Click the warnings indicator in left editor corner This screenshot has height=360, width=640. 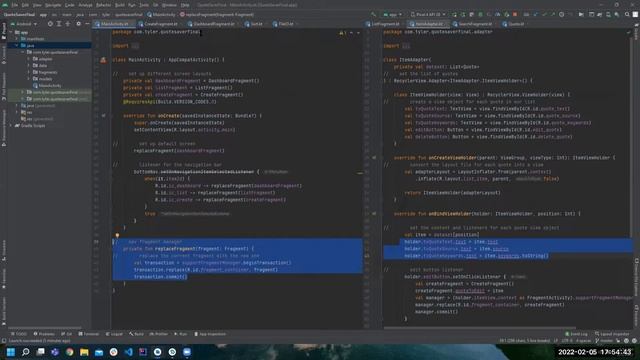pos(342,33)
